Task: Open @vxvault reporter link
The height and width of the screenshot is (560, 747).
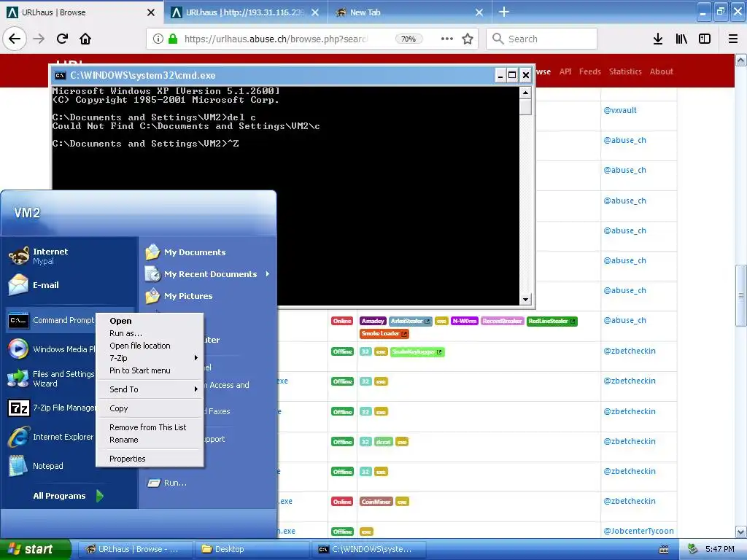Action: pyautogui.click(x=620, y=110)
